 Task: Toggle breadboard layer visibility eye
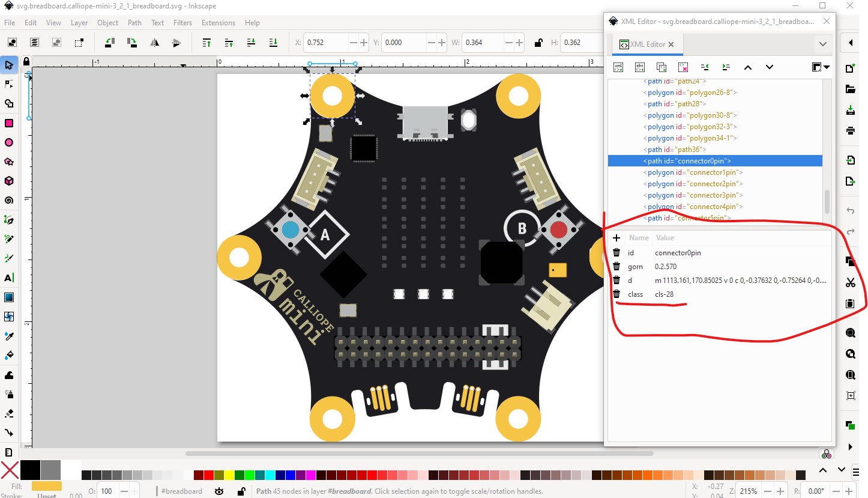coord(219,491)
